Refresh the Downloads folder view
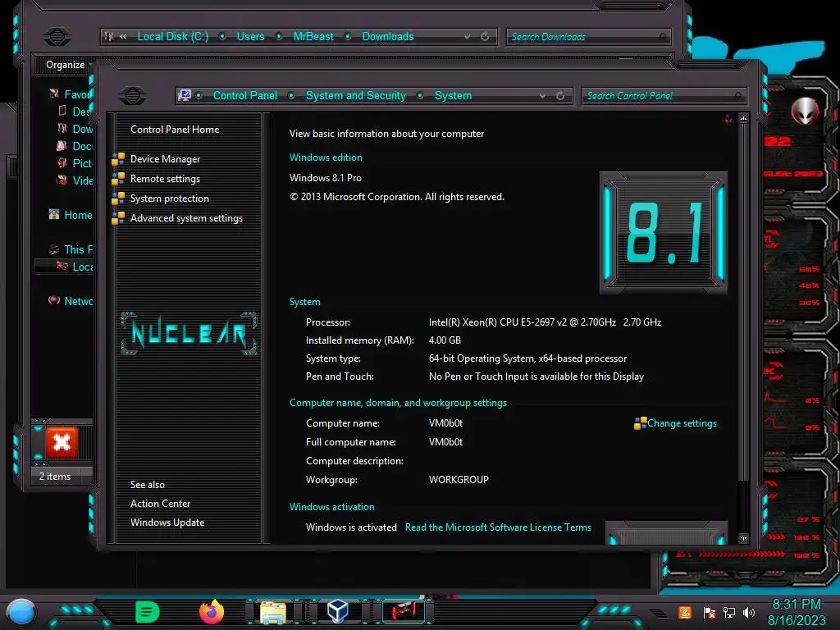 [x=485, y=36]
